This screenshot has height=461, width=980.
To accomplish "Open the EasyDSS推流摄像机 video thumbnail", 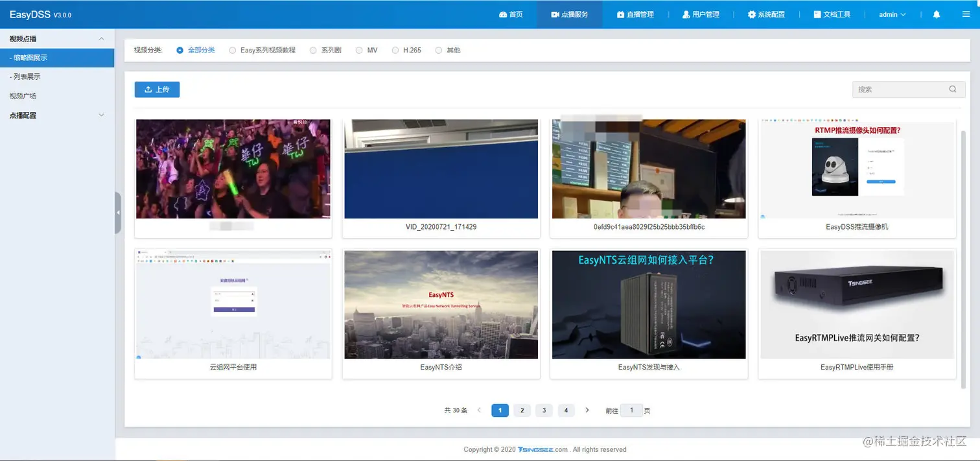I will [857, 169].
